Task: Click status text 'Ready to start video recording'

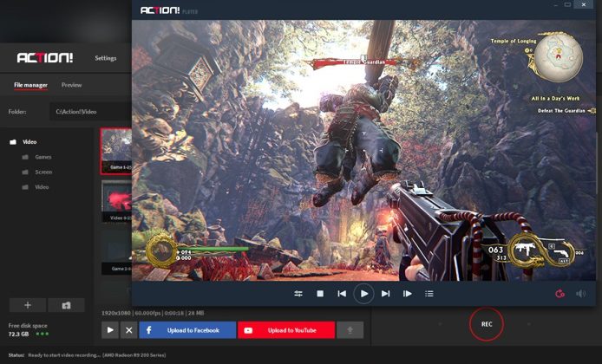Action: 64,355
